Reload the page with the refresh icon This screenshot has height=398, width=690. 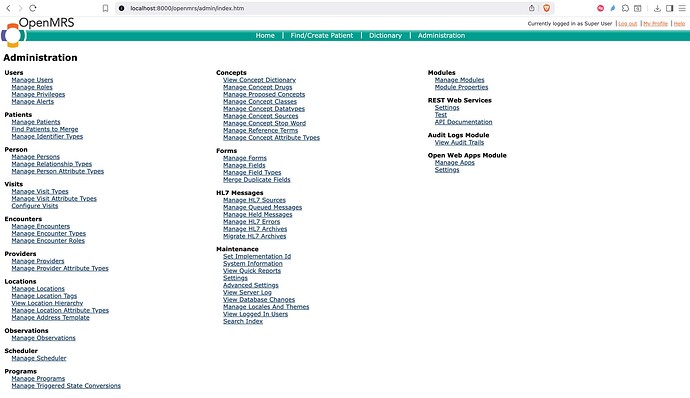[33, 8]
